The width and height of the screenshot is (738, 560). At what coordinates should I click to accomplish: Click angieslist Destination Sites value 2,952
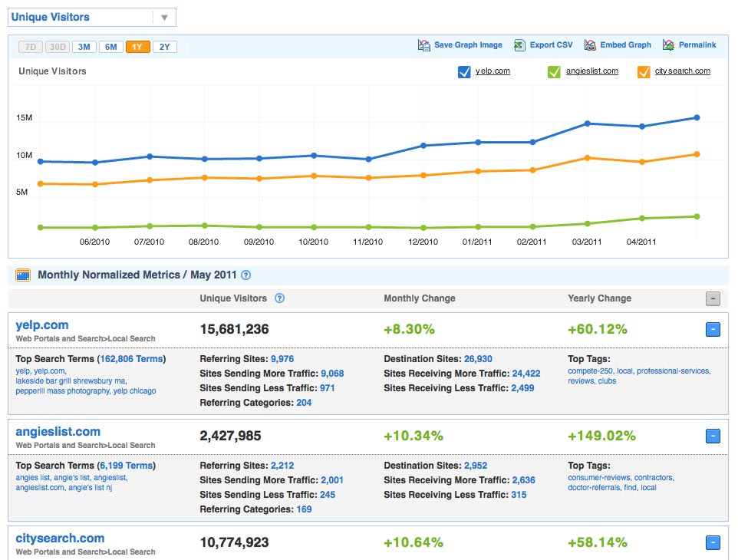(x=476, y=466)
